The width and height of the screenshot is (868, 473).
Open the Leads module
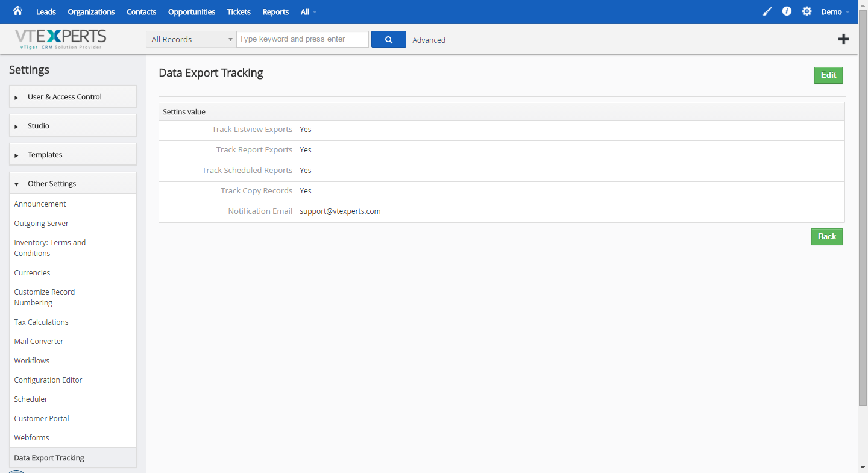click(46, 12)
